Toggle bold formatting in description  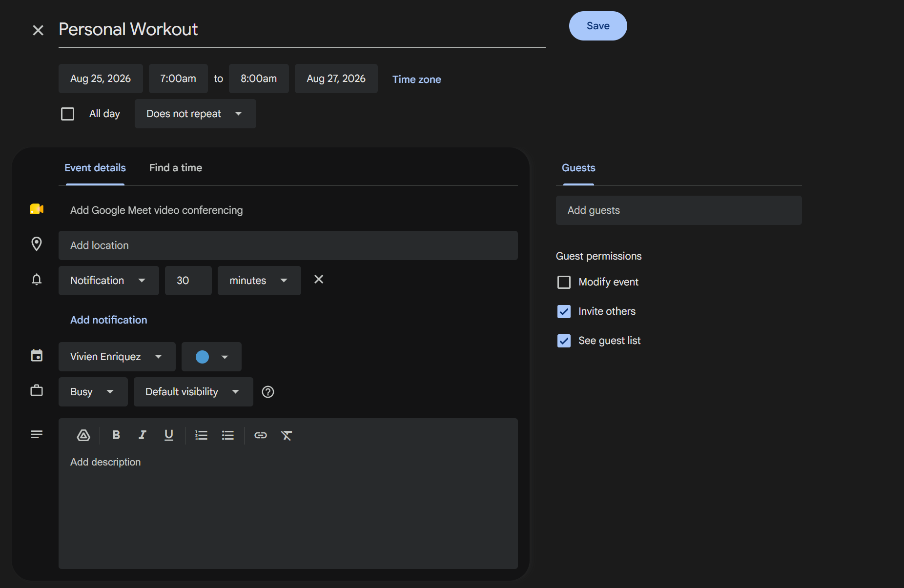[x=116, y=435]
